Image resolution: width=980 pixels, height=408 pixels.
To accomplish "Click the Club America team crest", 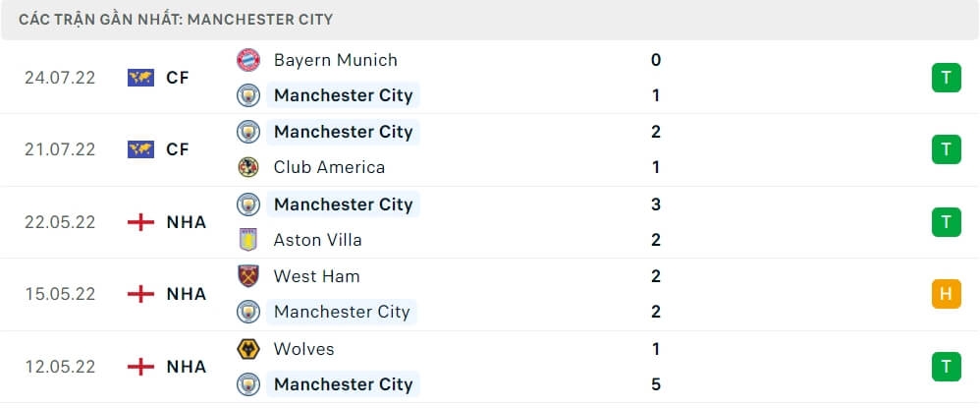I will point(248,167).
